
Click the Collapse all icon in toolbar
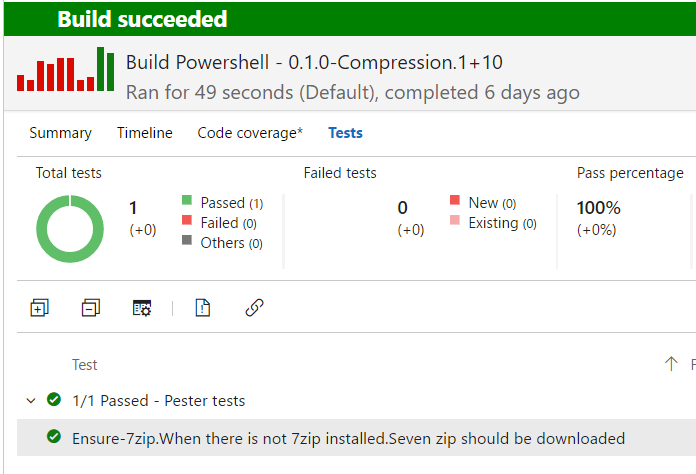point(91,308)
